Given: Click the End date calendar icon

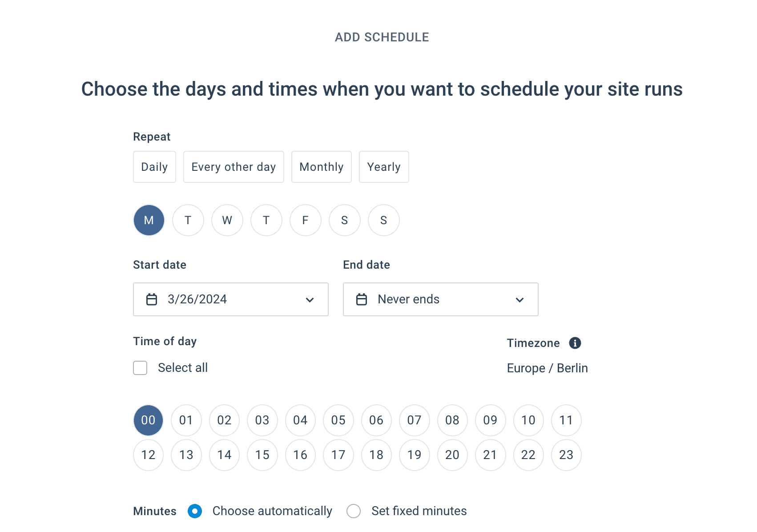Looking at the screenshot, I should pyautogui.click(x=362, y=299).
